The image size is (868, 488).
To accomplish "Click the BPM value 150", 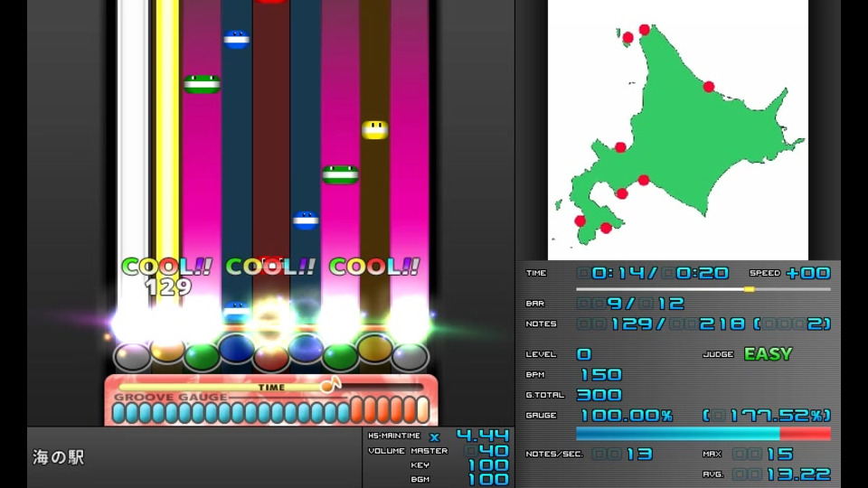I will tap(602, 374).
